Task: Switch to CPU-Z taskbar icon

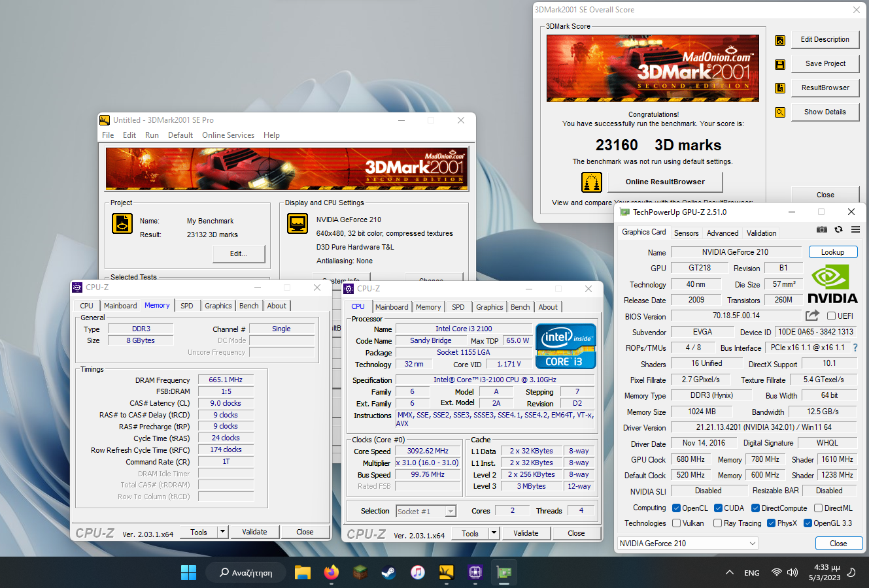Action: click(475, 572)
